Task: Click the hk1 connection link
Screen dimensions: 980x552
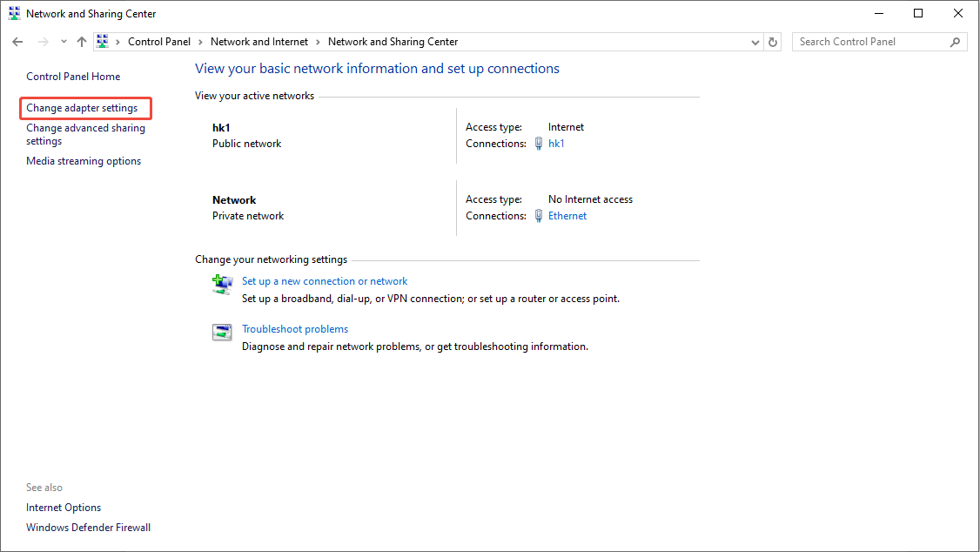Action: [x=556, y=144]
